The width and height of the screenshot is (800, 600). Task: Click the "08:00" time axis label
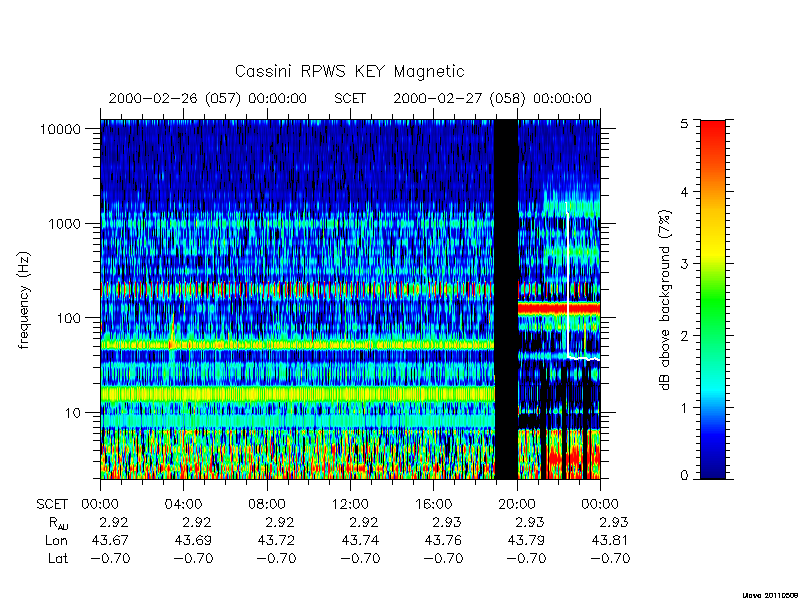(267, 505)
